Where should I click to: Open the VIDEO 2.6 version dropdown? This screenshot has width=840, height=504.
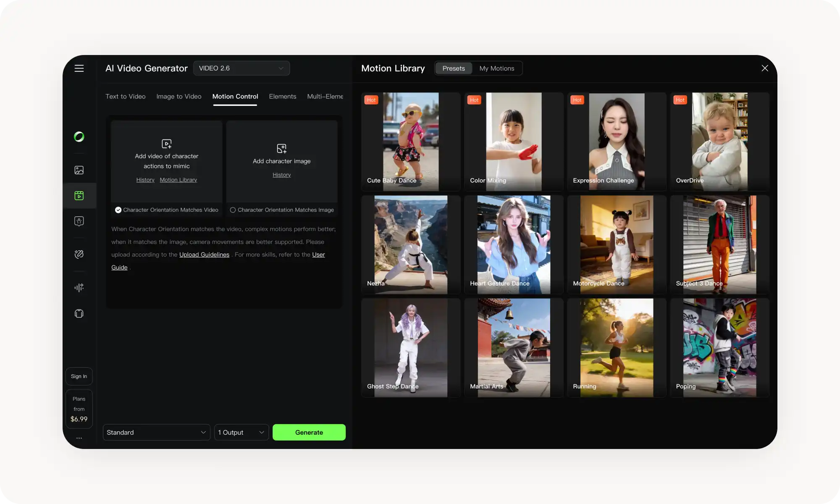(x=241, y=68)
